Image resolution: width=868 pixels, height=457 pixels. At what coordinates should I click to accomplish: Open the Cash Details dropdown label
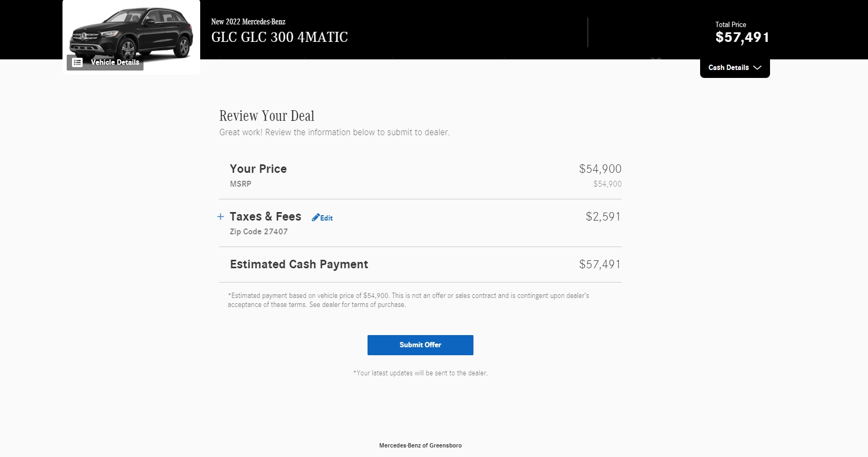(x=729, y=67)
